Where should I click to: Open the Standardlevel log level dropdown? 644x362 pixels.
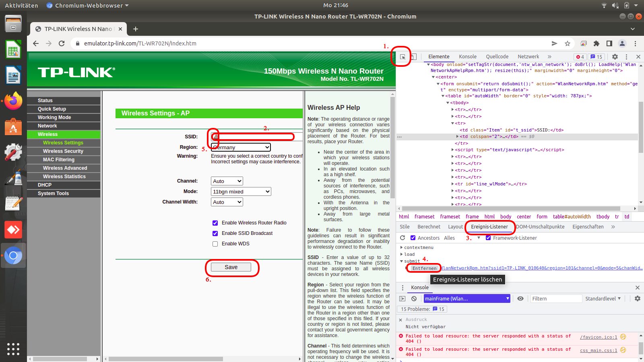pyautogui.click(x=603, y=298)
